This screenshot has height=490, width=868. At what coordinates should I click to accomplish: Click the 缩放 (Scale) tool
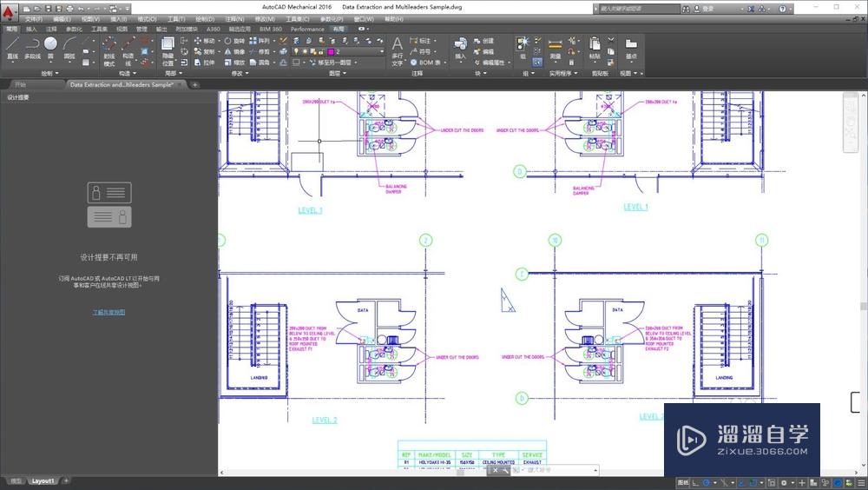[x=234, y=63]
